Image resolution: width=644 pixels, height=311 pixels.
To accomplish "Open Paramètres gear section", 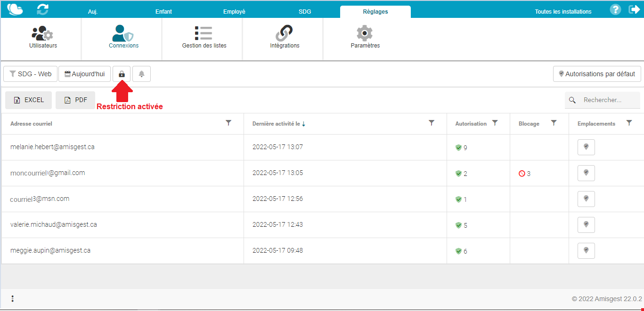I will [365, 37].
